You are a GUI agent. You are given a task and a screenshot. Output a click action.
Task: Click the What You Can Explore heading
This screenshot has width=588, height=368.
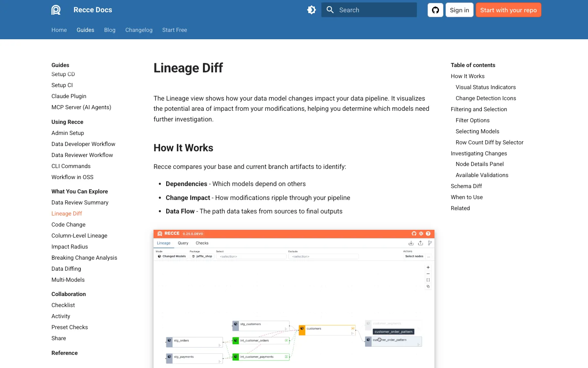(x=80, y=191)
